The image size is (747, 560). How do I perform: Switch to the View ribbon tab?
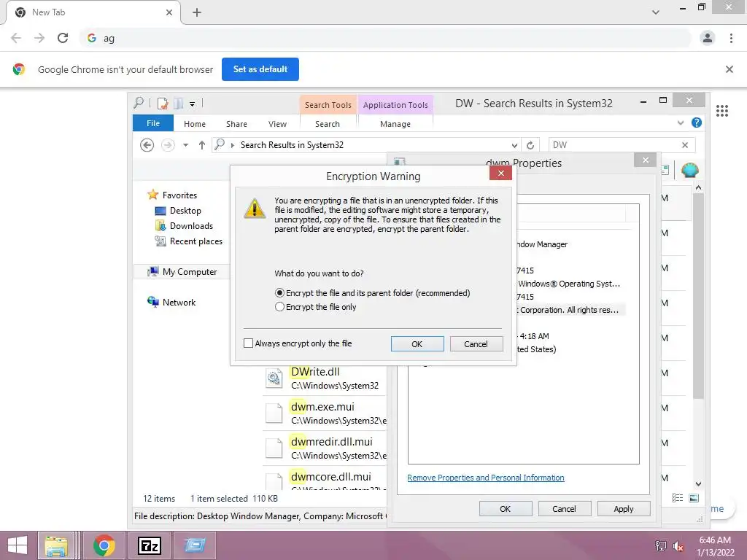tap(277, 124)
